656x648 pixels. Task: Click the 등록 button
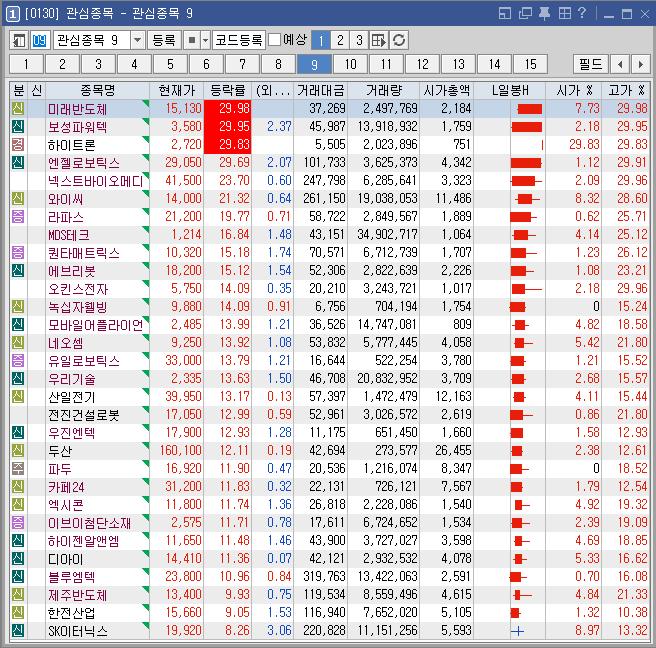click(x=164, y=41)
